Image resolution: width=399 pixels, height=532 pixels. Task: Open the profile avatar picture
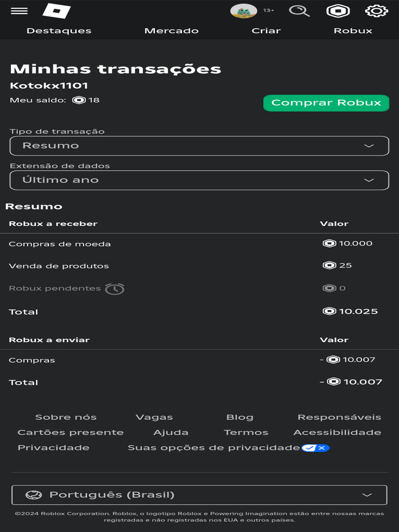(x=244, y=11)
